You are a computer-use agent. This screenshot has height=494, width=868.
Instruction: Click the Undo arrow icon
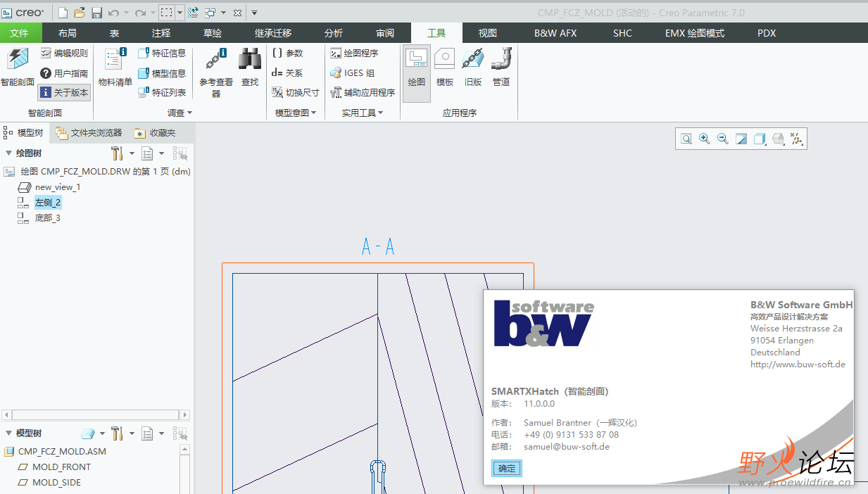point(113,13)
